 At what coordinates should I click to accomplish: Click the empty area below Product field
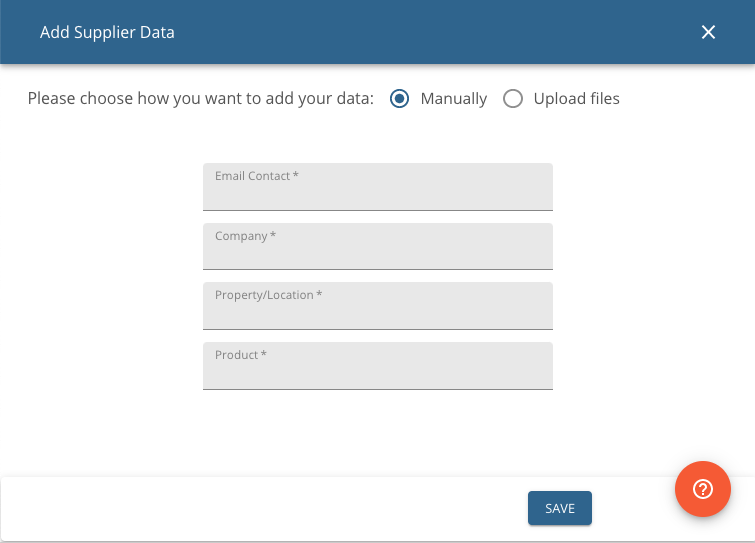point(378,433)
